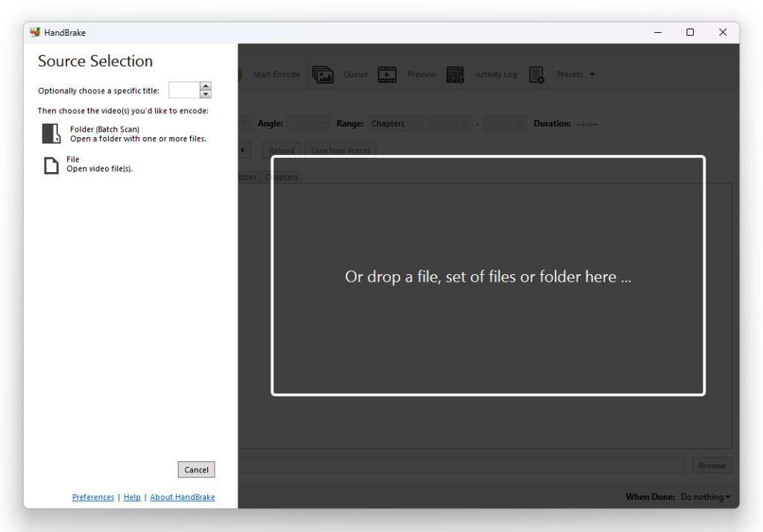Maximize the HandBrake window
Viewport: 763px width, 532px height.
pos(690,32)
